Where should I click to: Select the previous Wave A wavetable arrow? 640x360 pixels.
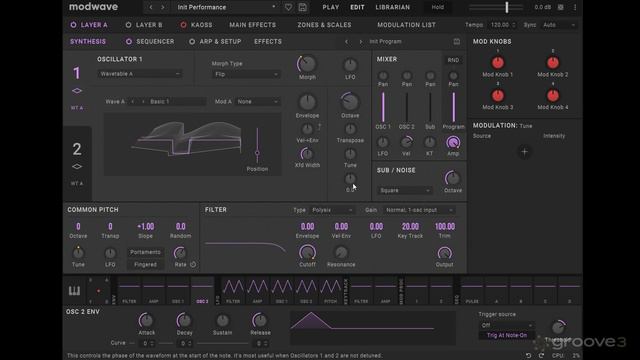(133, 102)
